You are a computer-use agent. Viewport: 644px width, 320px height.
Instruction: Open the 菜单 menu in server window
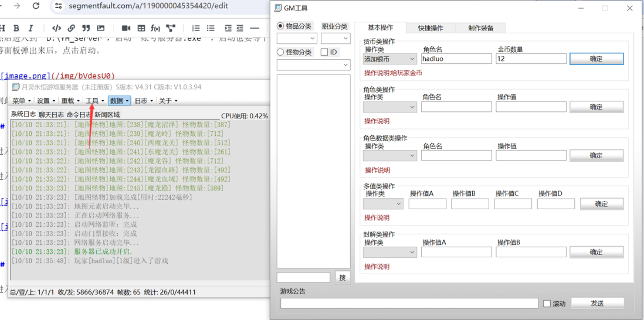point(22,101)
